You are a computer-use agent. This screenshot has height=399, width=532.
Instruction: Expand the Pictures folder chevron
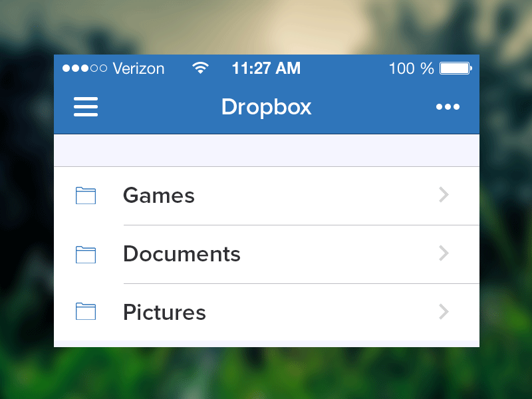443,312
